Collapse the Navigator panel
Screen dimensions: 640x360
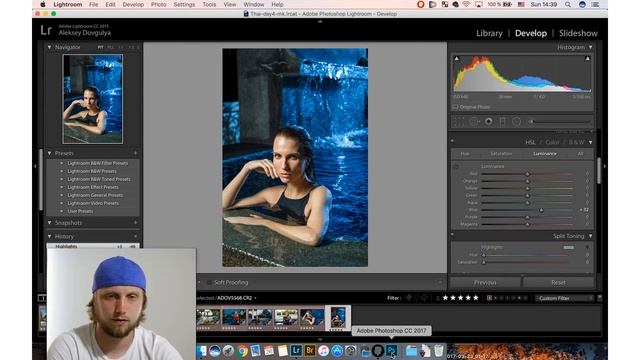[49, 47]
